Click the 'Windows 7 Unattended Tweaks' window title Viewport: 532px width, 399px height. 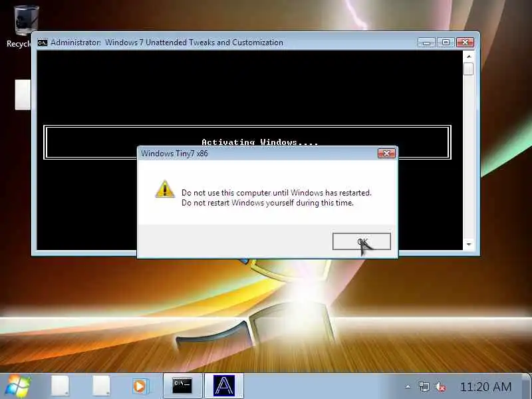click(x=194, y=43)
